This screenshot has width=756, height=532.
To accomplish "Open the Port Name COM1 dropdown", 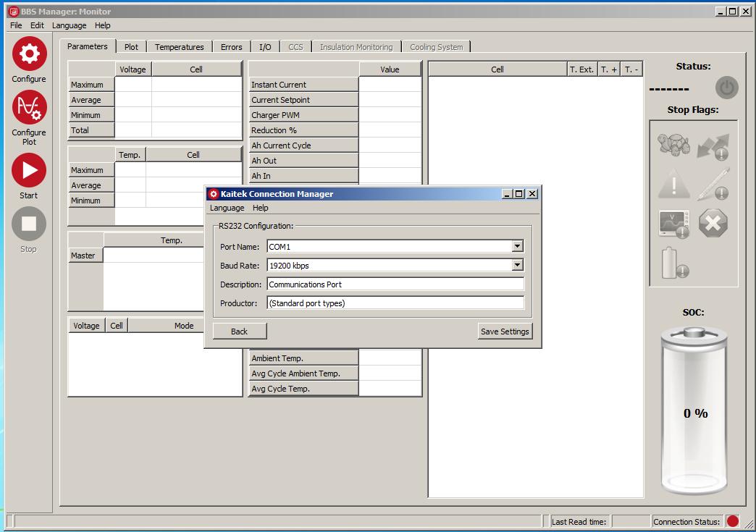I will pos(517,246).
